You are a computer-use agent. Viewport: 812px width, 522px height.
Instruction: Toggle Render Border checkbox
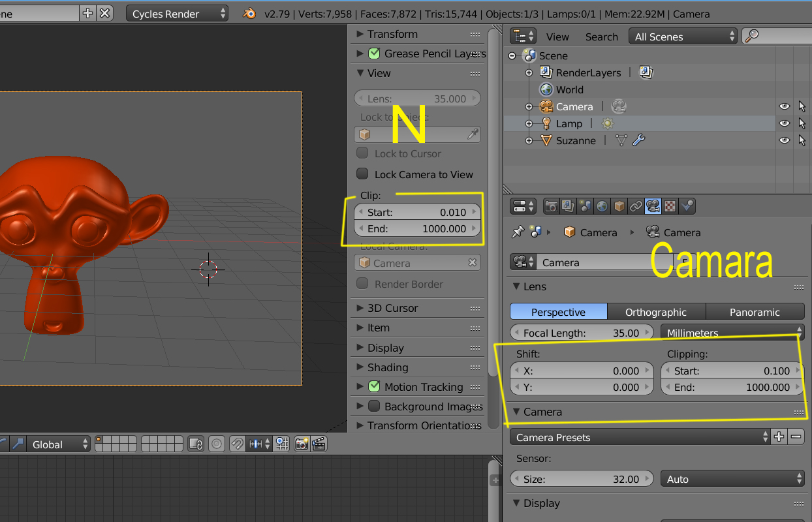[362, 284]
